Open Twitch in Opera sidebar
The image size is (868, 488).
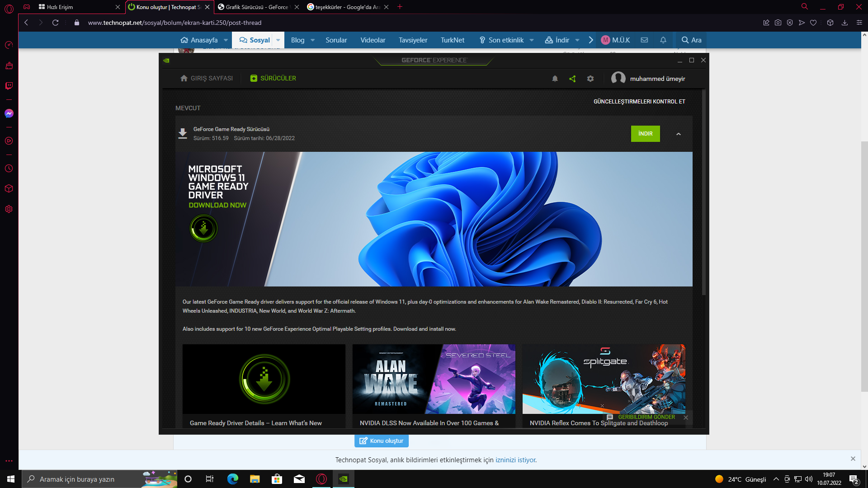coord(9,86)
